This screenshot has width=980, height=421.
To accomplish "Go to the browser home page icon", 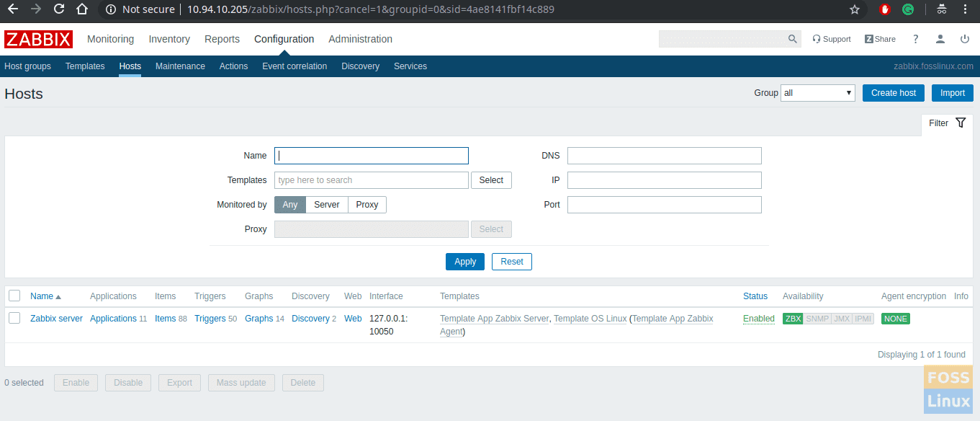I will pyautogui.click(x=82, y=9).
